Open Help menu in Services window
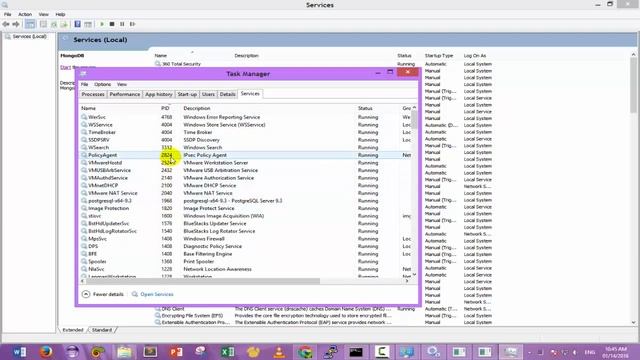Screen dimensions: 640x360 tap(60, 14)
